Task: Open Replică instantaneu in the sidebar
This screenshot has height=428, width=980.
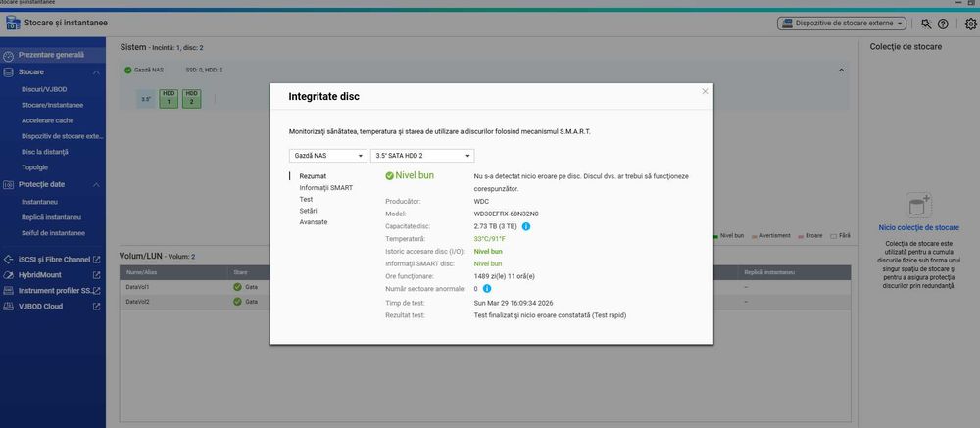Action: click(51, 217)
